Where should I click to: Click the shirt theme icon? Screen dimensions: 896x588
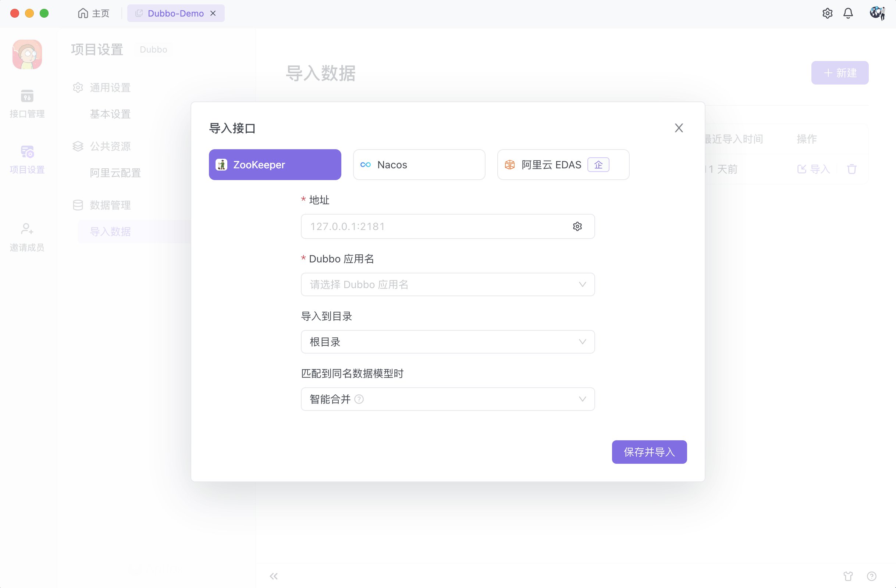point(848,576)
